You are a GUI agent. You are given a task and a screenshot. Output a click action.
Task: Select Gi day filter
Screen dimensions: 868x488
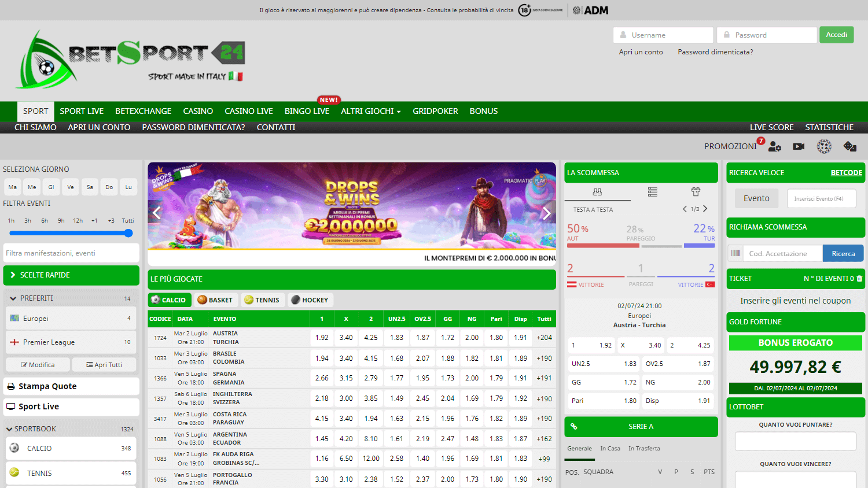pos(51,187)
